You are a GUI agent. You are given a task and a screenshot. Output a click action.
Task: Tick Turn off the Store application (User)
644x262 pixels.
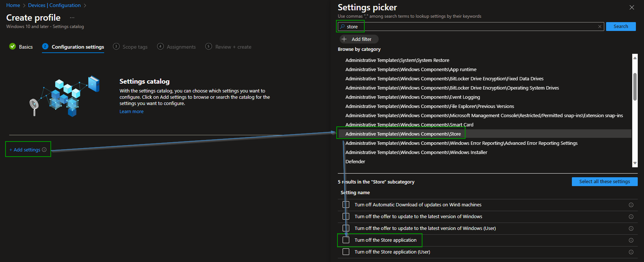pos(346,252)
